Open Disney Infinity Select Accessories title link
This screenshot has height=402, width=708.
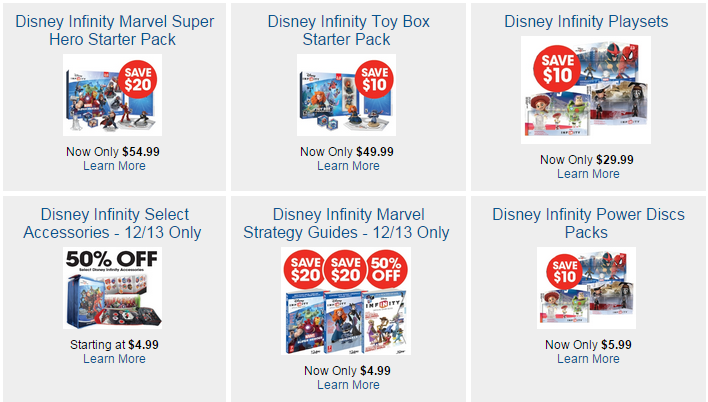point(114,223)
